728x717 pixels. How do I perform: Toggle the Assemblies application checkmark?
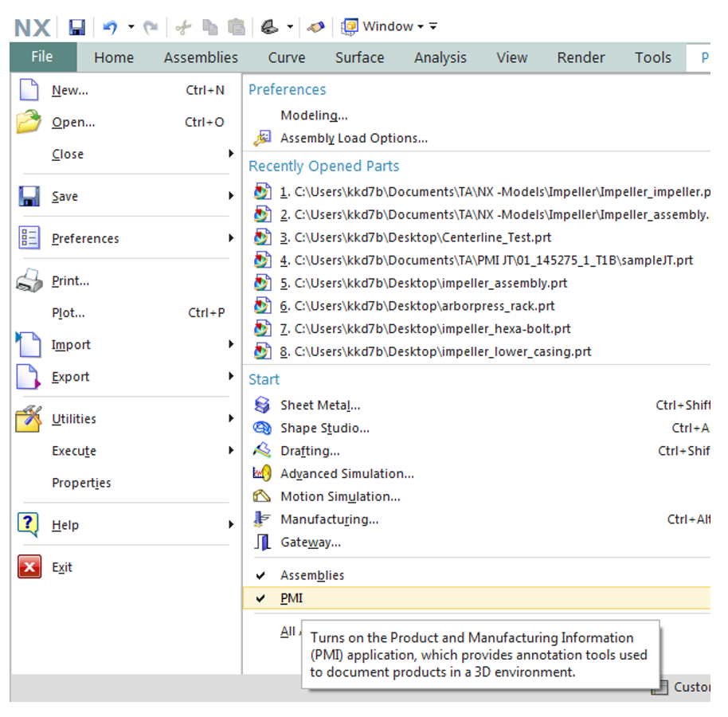261,575
